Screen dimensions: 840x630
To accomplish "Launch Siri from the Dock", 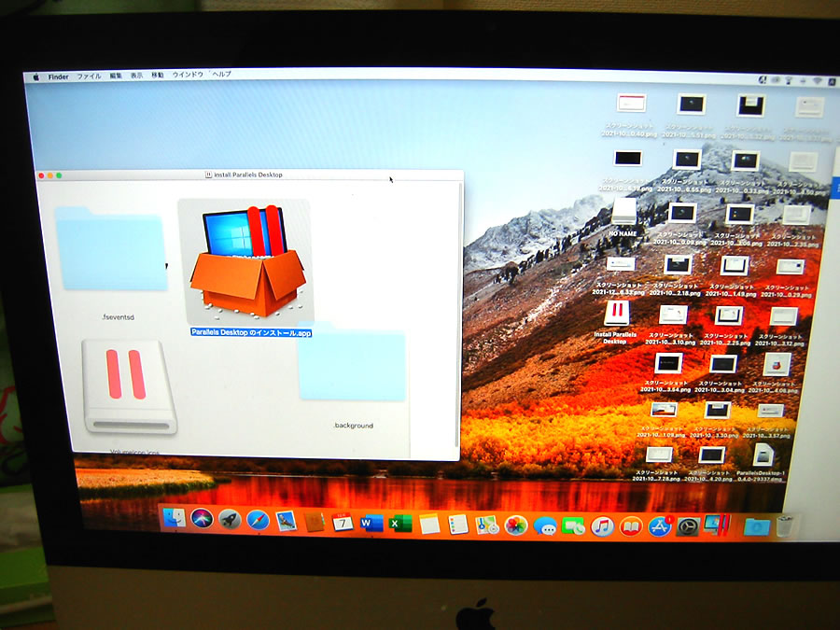I will point(202,519).
